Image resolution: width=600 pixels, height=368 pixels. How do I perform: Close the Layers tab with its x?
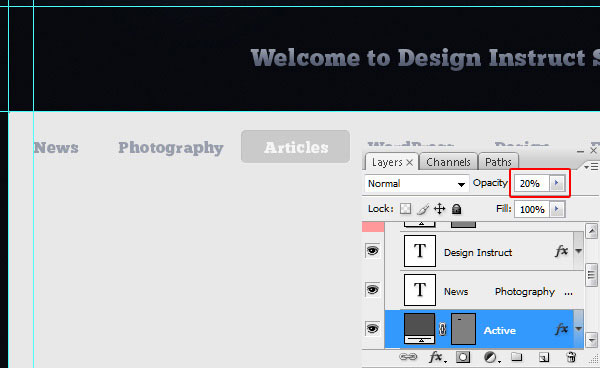pyautogui.click(x=409, y=163)
